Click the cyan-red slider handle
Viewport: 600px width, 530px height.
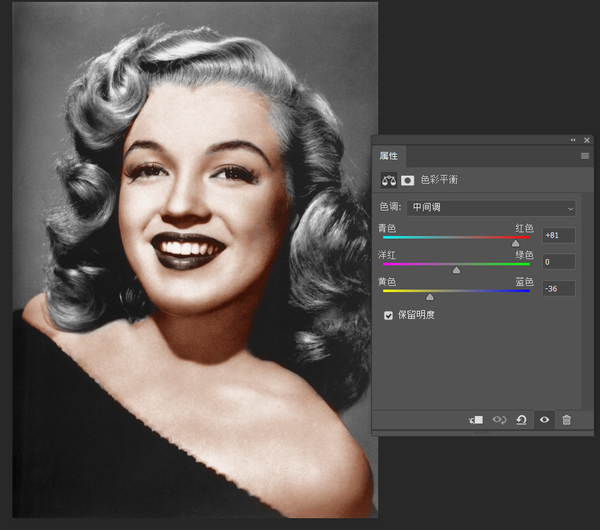tap(515, 243)
